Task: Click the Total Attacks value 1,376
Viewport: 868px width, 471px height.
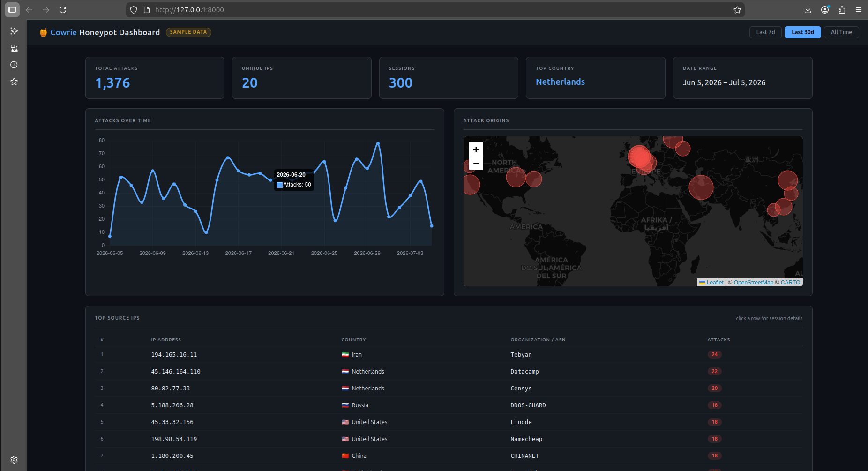Action: coord(112,83)
